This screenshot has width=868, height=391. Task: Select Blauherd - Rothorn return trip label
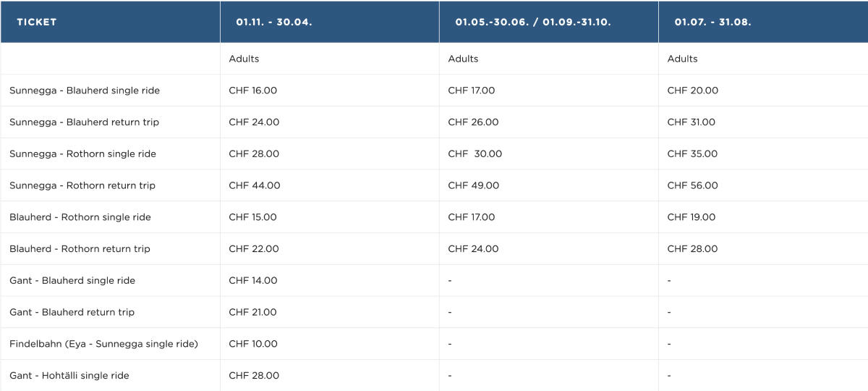point(80,249)
